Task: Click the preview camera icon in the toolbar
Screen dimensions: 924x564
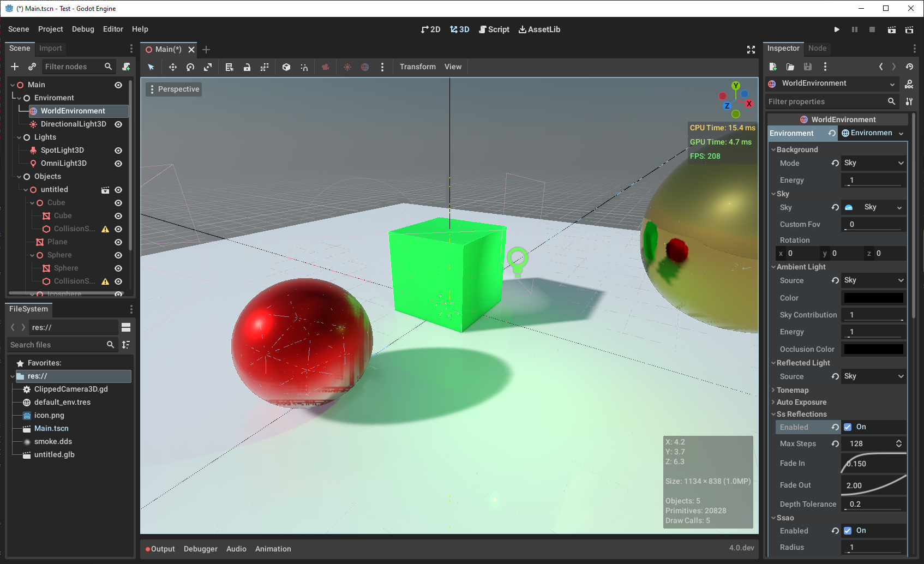Action: tap(326, 67)
